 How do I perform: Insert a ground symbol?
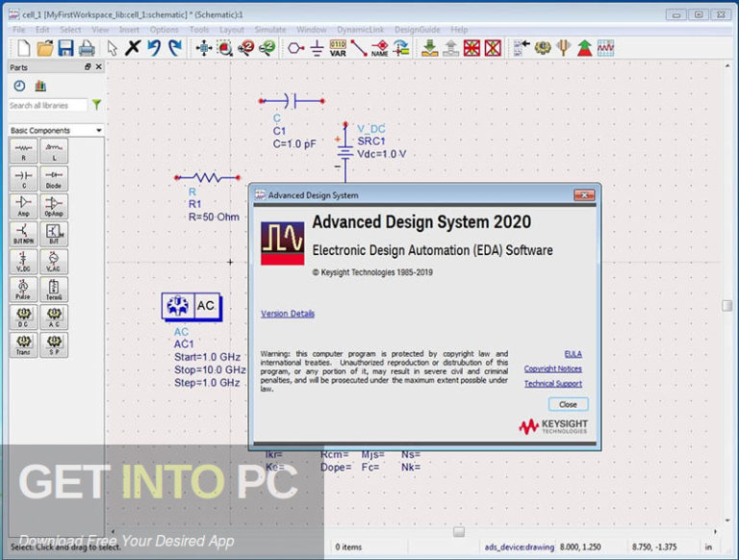[318, 48]
